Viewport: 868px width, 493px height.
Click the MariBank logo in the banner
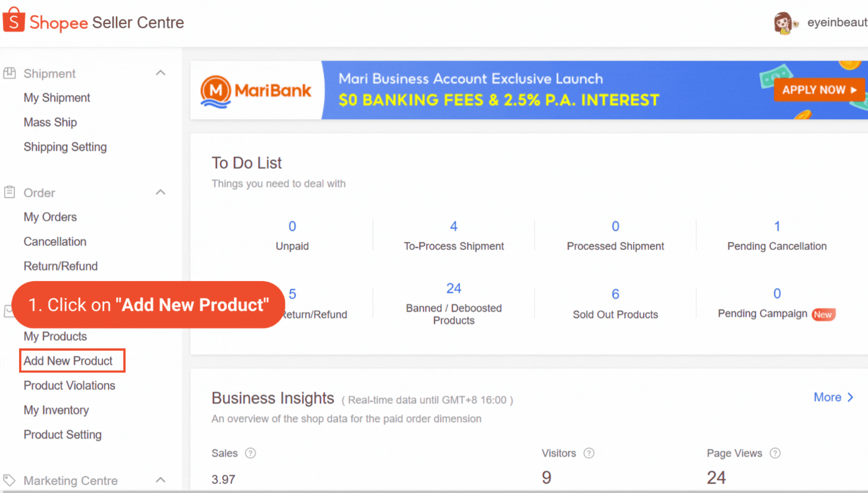tap(256, 90)
